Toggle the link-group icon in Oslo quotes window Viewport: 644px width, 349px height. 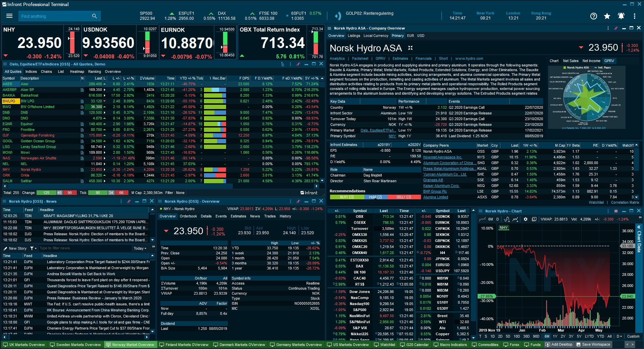[298, 64]
